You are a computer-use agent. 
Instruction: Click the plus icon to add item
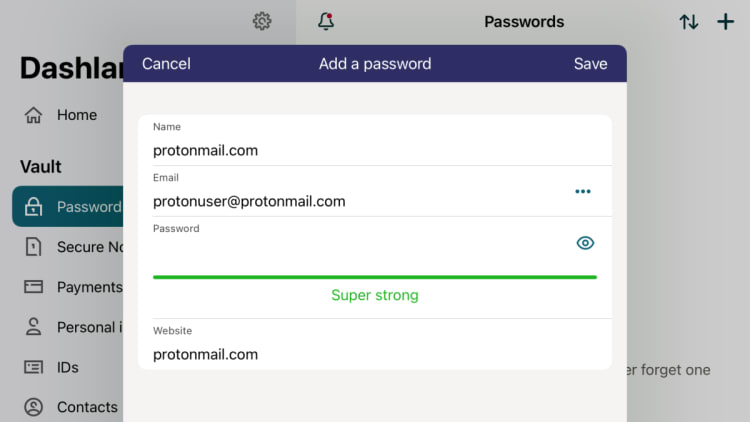coord(726,21)
